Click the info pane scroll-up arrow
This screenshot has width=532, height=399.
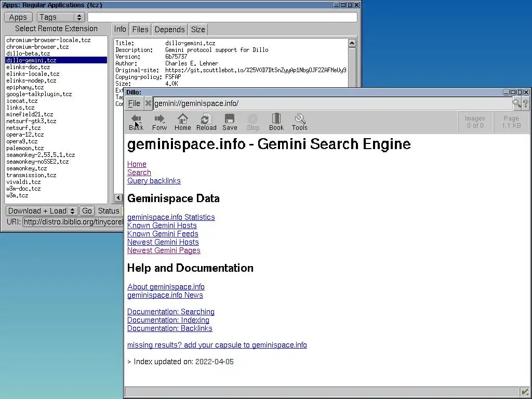tap(352, 43)
